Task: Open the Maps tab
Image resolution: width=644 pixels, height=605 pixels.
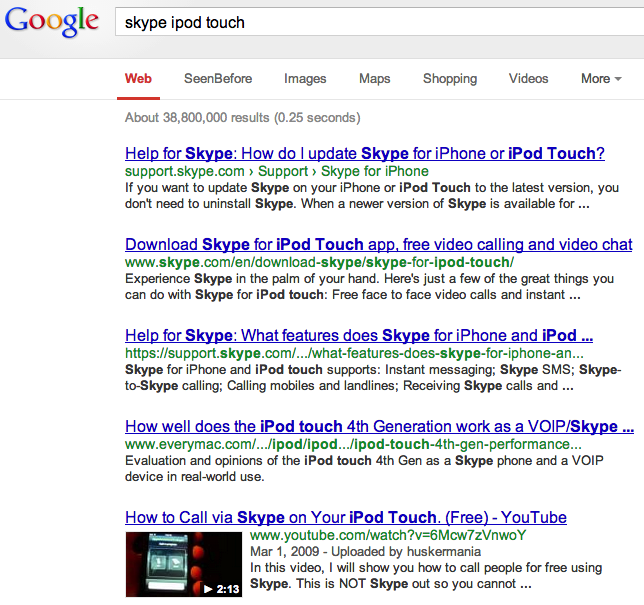Action: 375,78
